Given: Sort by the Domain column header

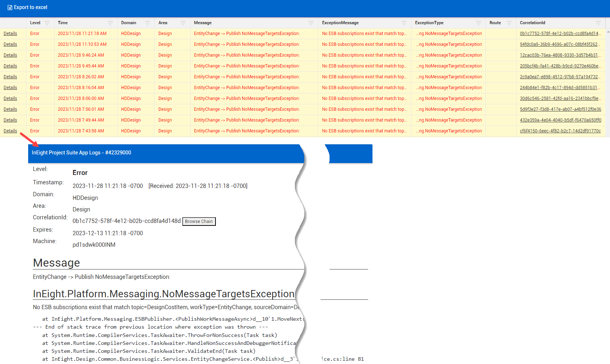Looking at the screenshot, I should click(128, 23).
